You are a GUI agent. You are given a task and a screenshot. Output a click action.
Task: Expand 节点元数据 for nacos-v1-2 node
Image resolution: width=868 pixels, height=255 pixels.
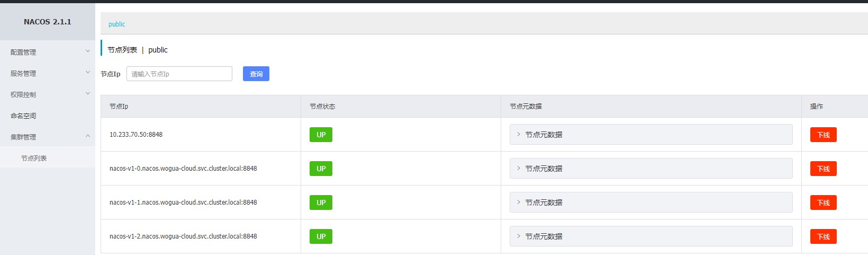click(x=651, y=236)
